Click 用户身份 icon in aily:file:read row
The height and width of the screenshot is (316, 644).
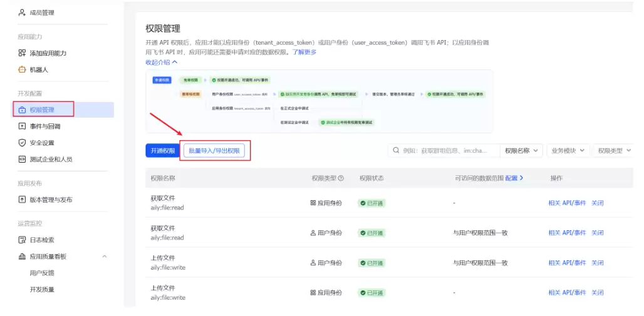click(313, 233)
